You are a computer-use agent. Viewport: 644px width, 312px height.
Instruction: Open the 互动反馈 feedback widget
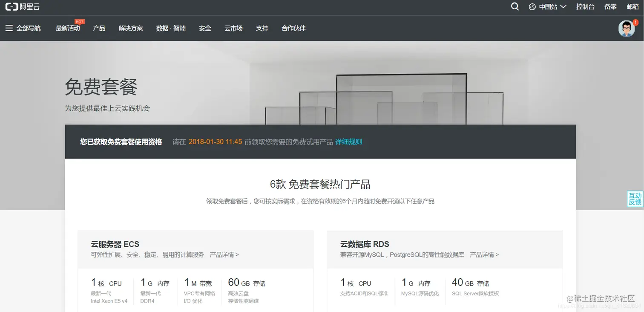(x=635, y=199)
